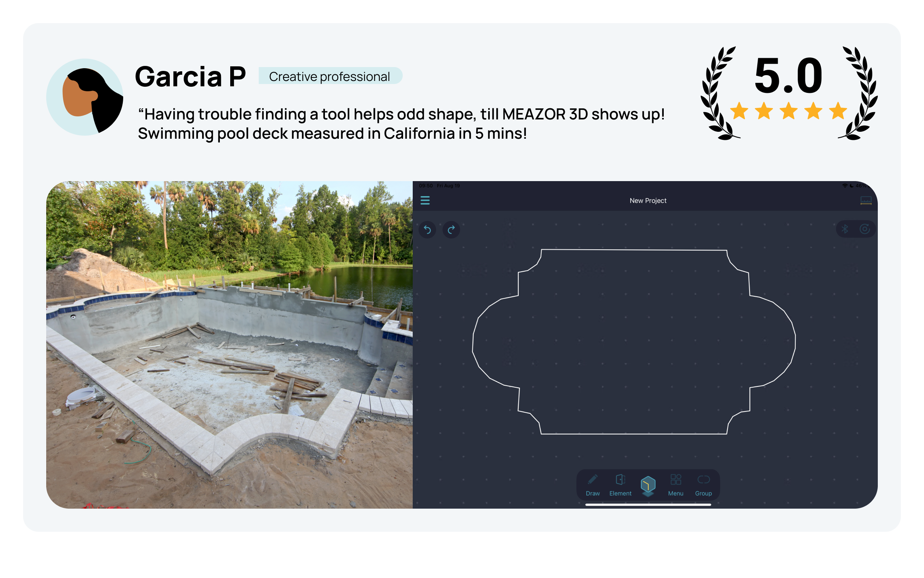Click the undo arrow button

(427, 230)
